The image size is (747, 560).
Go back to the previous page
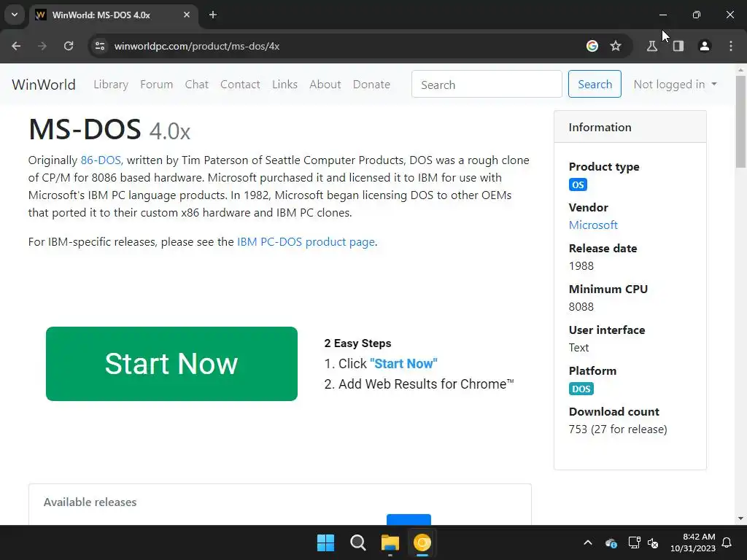pos(16,46)
